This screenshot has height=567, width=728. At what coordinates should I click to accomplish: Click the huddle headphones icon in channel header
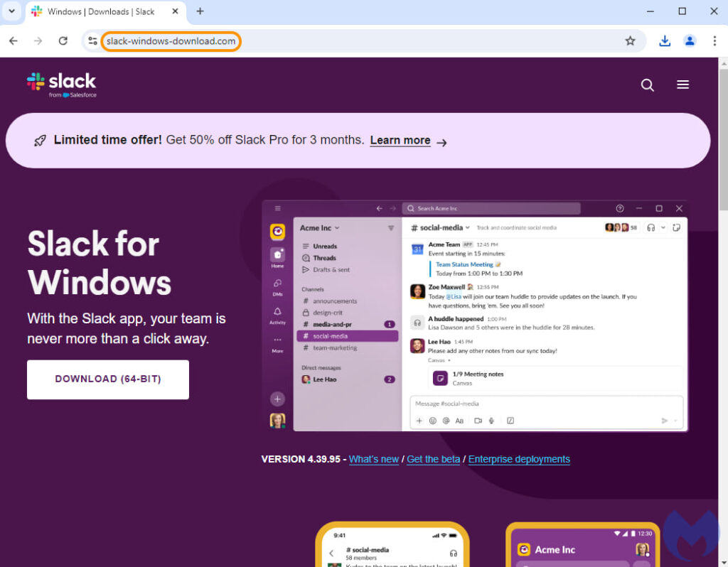point(651,228)
